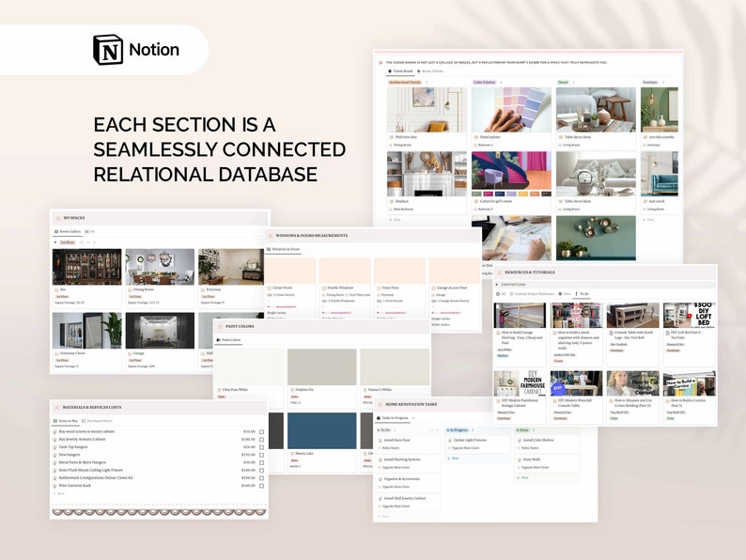Check the Rubbermaid Configurations Closet Kit checkbox

click(x=262, y=478)
